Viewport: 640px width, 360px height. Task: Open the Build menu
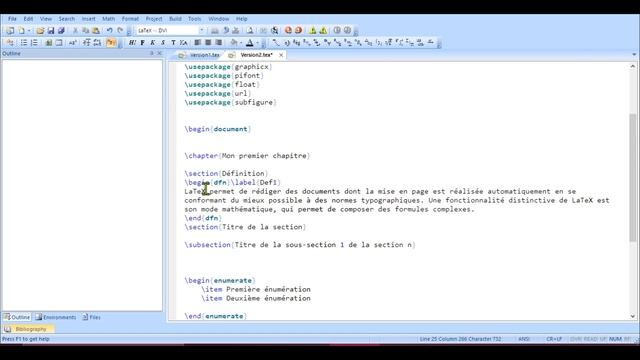175,19
